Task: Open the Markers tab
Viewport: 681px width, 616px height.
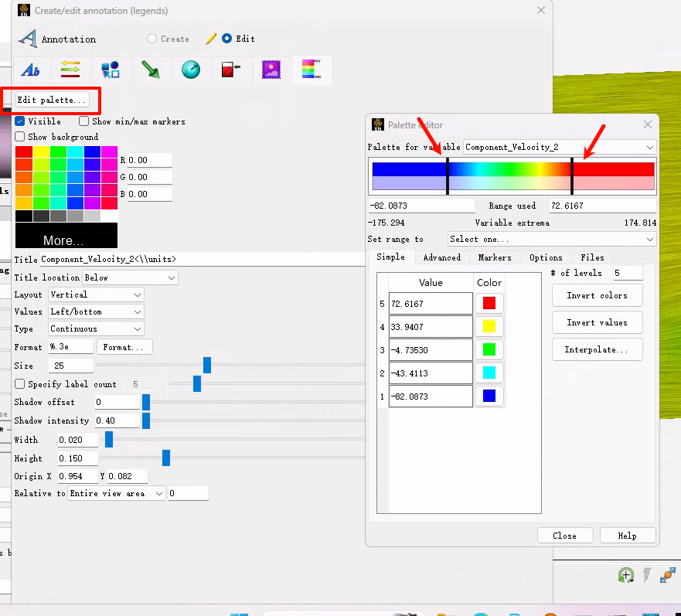Action: point(494,257)
